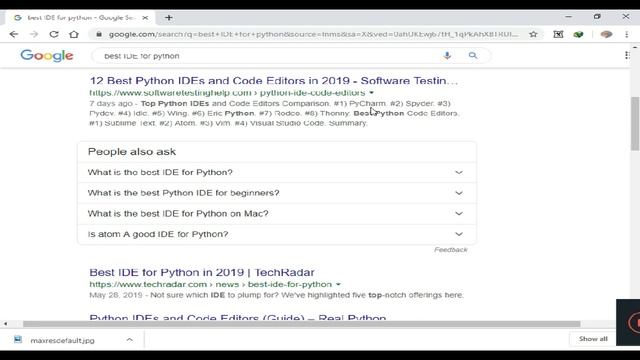This screenshot has width=640, height=360.
Task: Click the browser forward arrow
Action: pos(34,34)
